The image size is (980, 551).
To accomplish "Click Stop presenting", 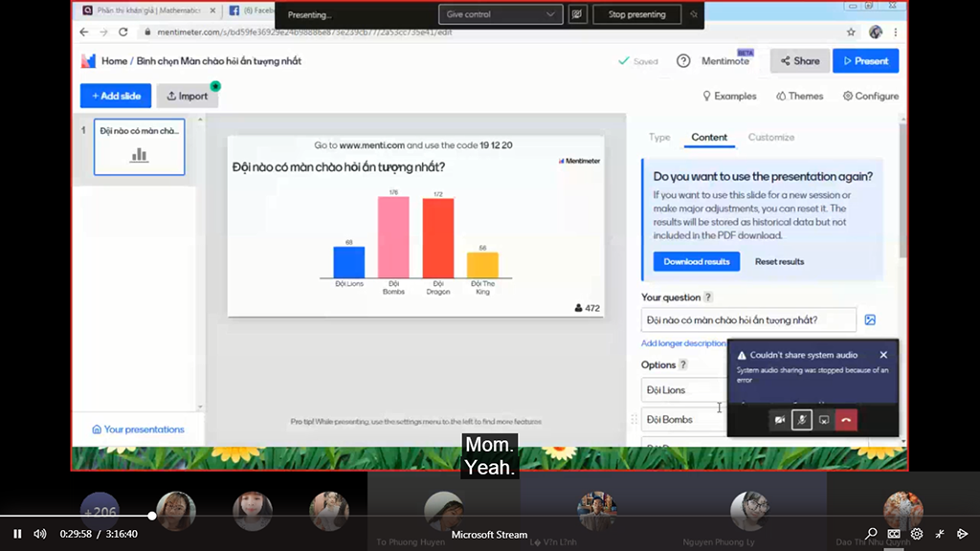I will (636, 14).
